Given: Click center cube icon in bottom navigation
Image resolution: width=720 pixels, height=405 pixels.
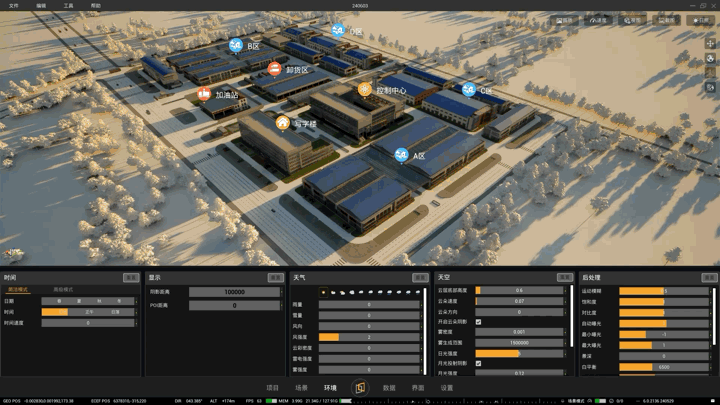Looking at the screenshot, I should (360, 388).
